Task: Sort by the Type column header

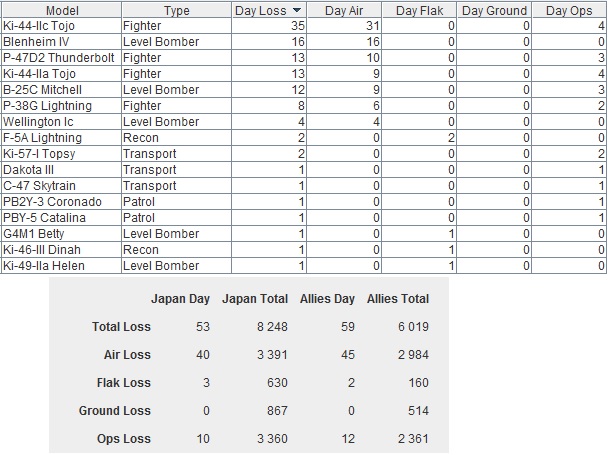Action: coord(176,10)
